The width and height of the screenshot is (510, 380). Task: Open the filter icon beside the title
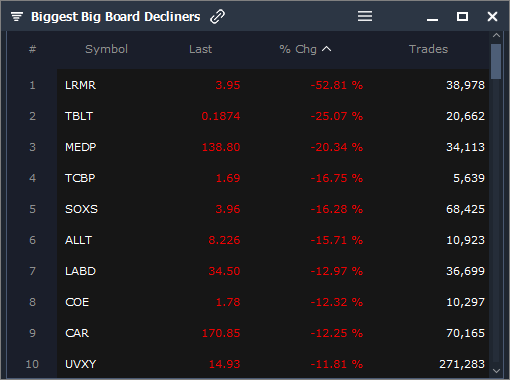(x=17, y=16)
